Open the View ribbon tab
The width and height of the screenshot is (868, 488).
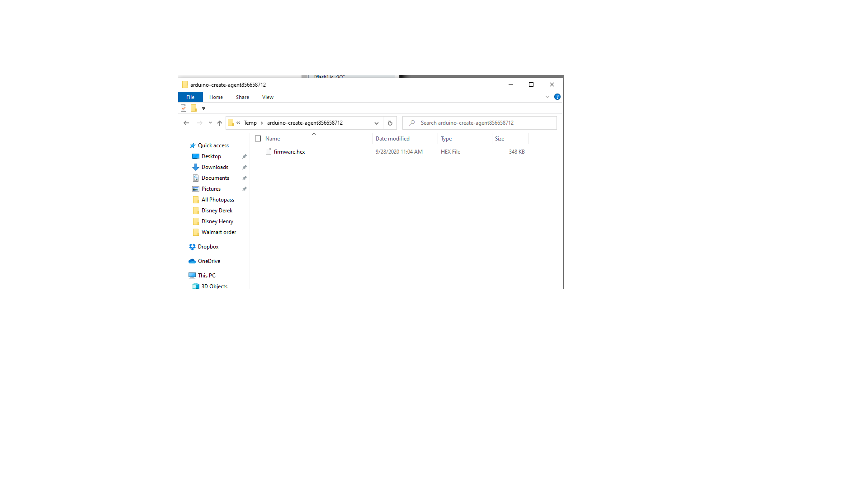[268, 97]
